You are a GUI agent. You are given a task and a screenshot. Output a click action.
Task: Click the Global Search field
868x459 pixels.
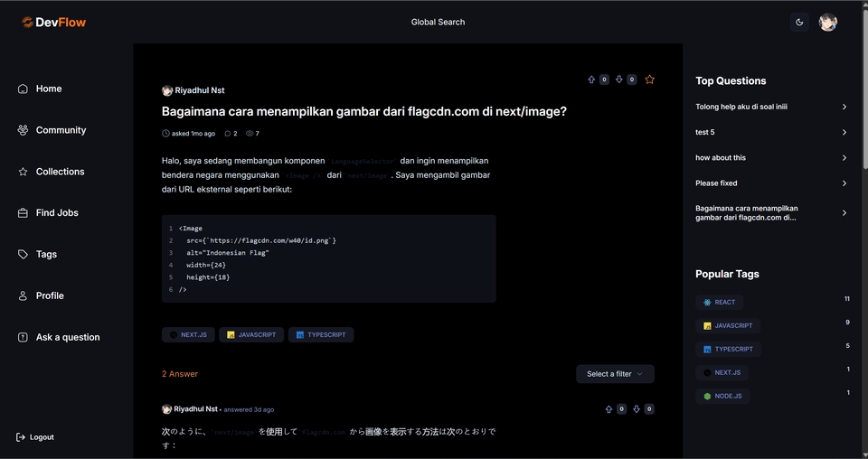click(438, 22)
